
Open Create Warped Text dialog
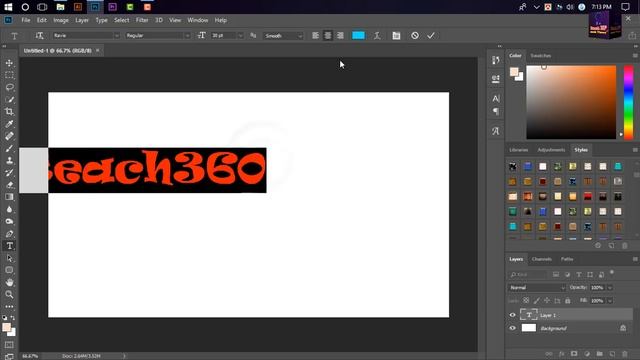(377, 36)
